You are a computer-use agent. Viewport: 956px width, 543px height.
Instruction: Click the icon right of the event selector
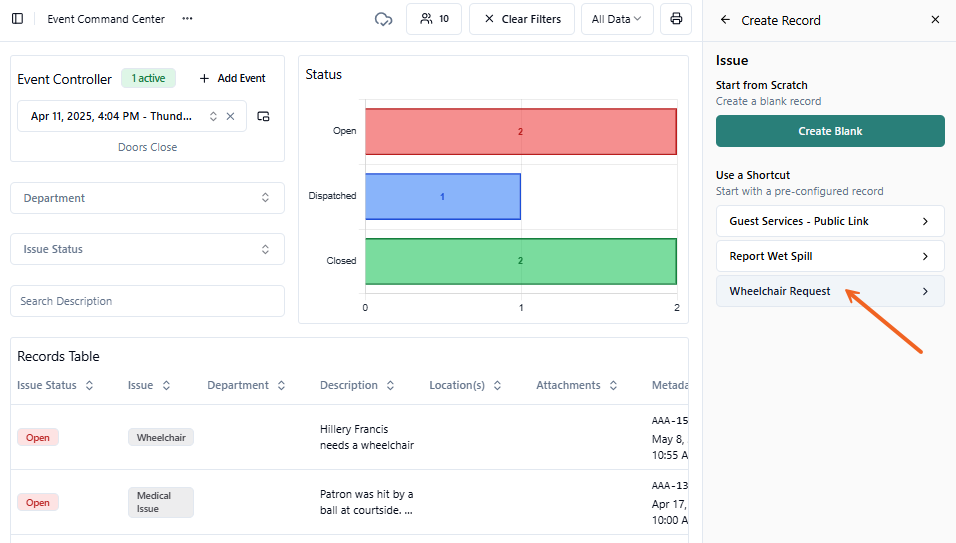point(263,116)
